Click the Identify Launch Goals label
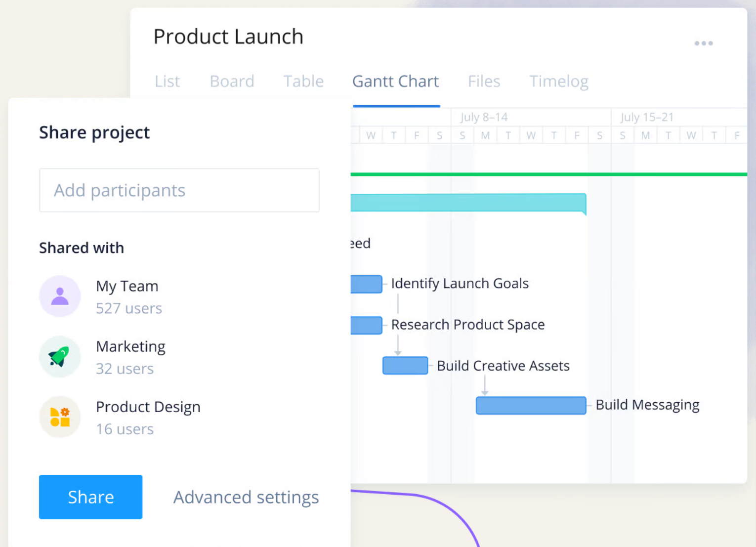Screen dimensions: 756x547 click(x=460, y=284)
